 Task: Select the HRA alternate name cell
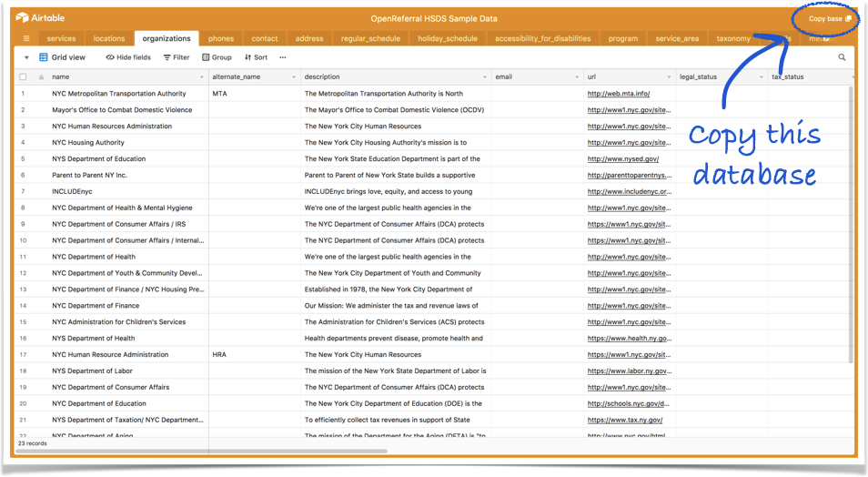pyautogui.click(x=255, y=355)
